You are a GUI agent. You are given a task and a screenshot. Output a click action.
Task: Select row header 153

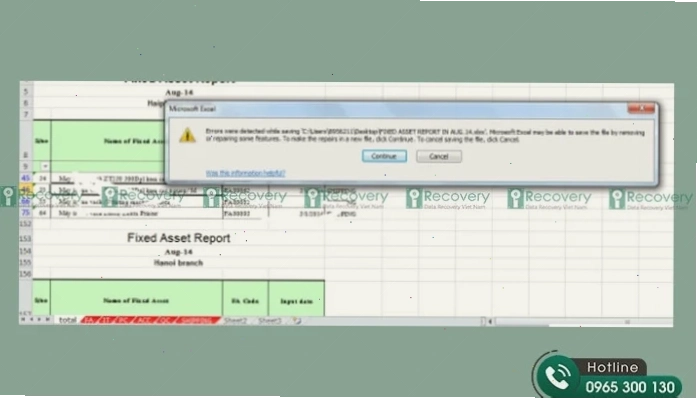coord(26,239)
